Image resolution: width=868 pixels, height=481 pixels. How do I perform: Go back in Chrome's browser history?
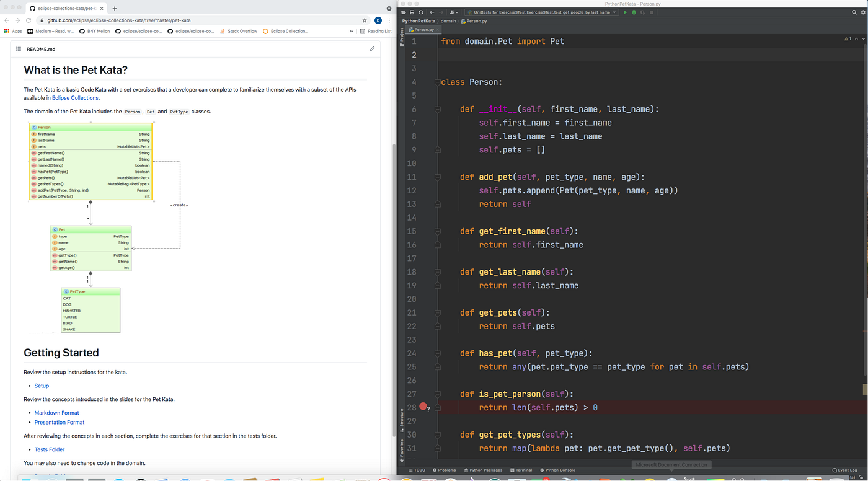tap(7, 20)
